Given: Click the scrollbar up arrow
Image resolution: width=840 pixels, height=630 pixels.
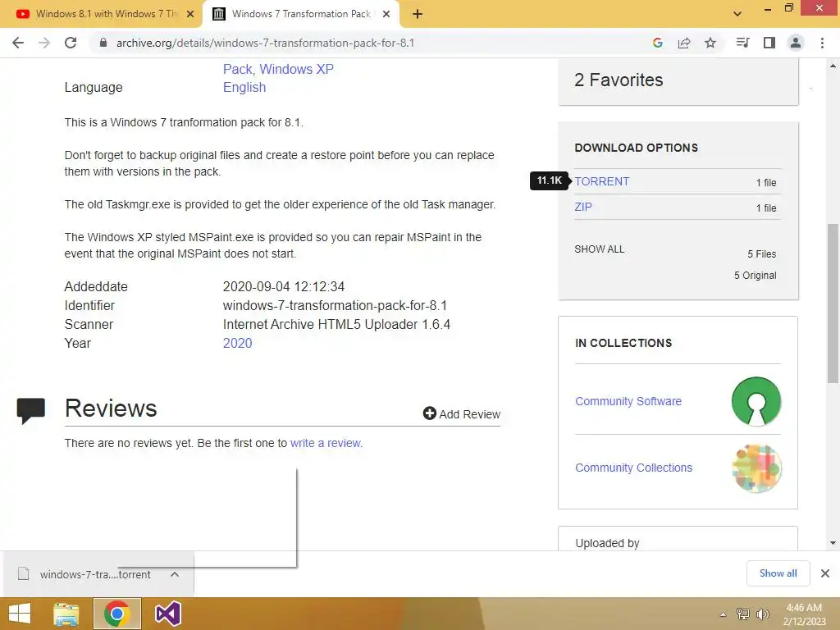Looking at the screenshot, I should click(x=833, y=66).
